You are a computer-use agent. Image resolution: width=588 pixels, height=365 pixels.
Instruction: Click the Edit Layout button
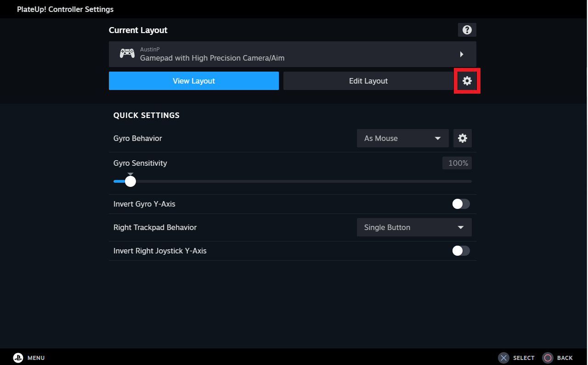pos(368,81)
